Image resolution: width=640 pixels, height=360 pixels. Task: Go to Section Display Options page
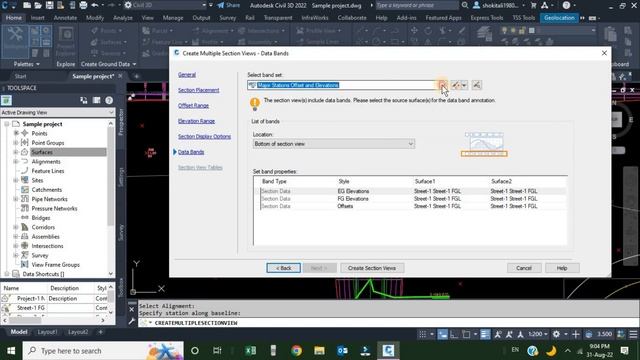point(204,137)
